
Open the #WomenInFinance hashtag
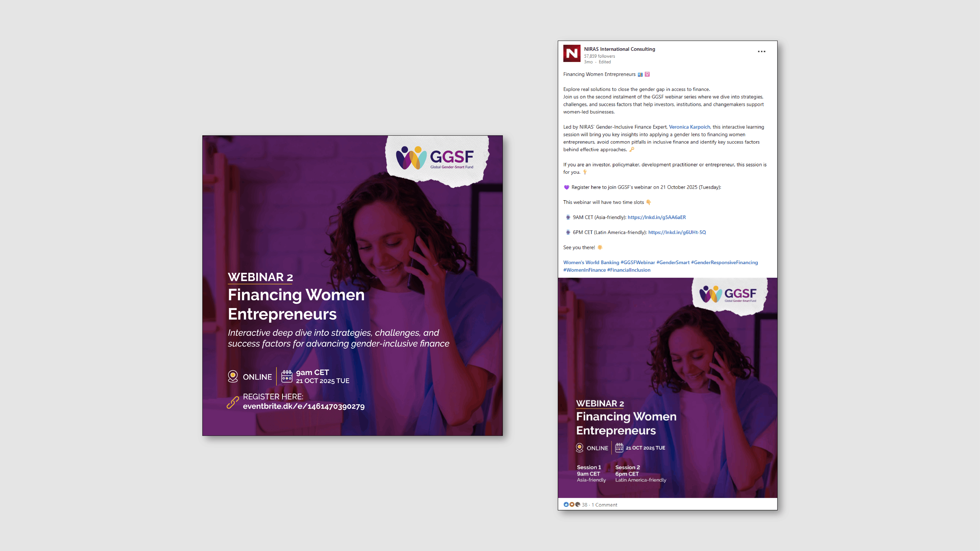(x=584, y=270)
